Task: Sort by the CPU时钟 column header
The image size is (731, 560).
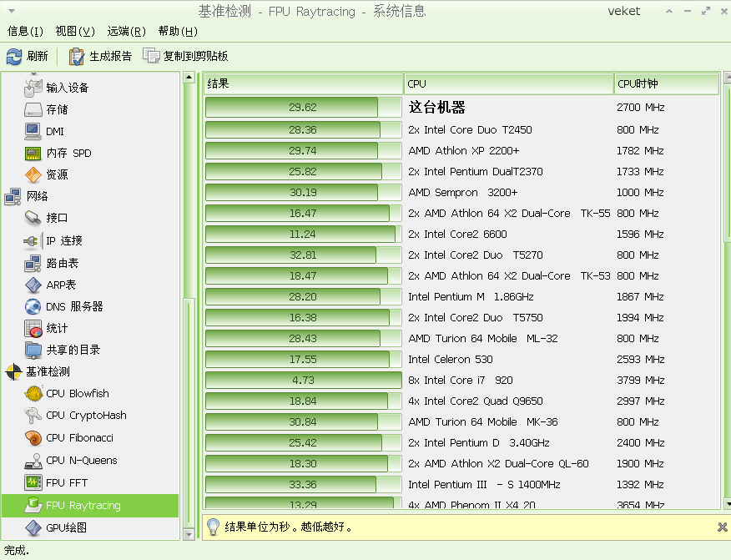Action: 667,84
